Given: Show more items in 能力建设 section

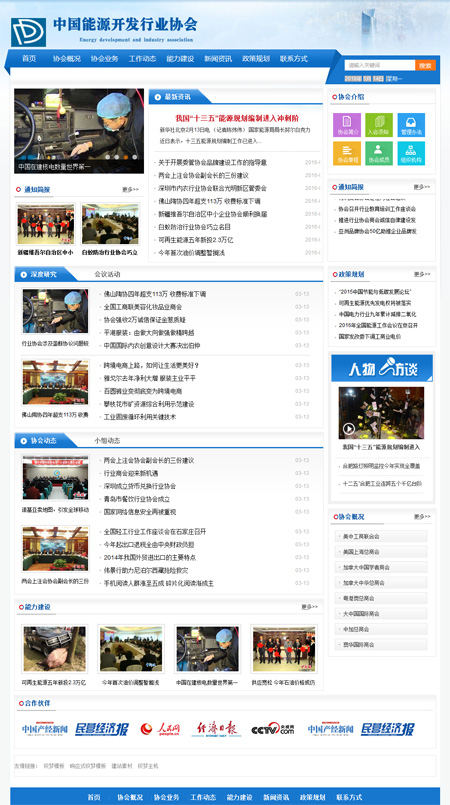Looking at the screenshot, I should (x=309, y=607).
